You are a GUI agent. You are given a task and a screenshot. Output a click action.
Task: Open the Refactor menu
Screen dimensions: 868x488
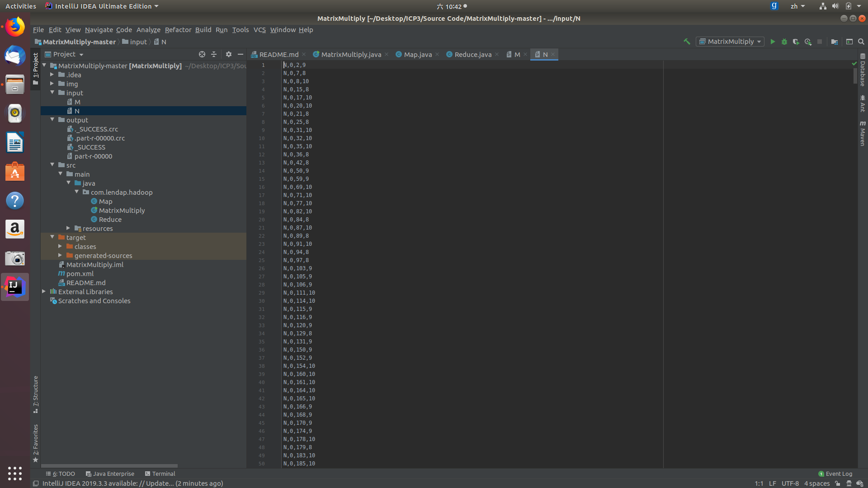tap(178, 30)
